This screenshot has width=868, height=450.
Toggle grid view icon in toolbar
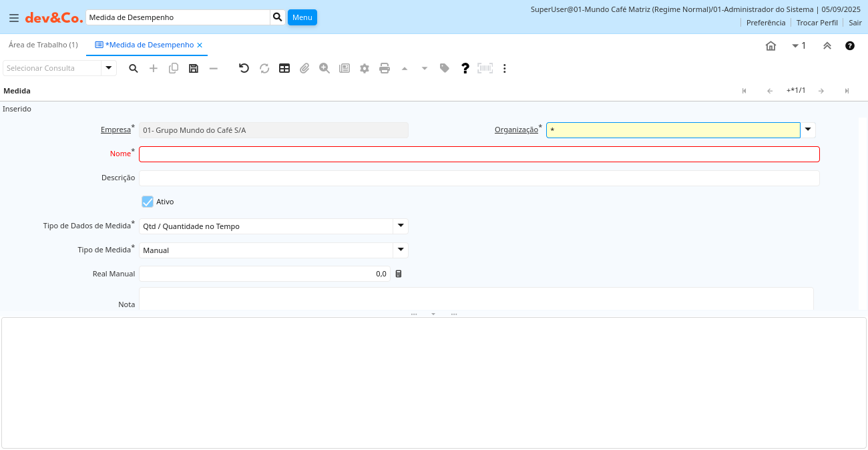[x=284, y=68]
